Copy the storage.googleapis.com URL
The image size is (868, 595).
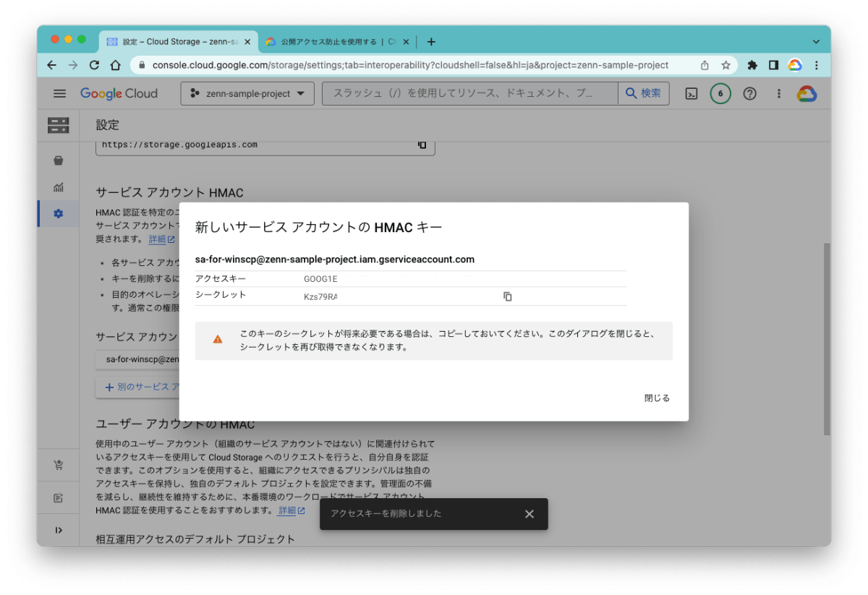tap(422, 145)
